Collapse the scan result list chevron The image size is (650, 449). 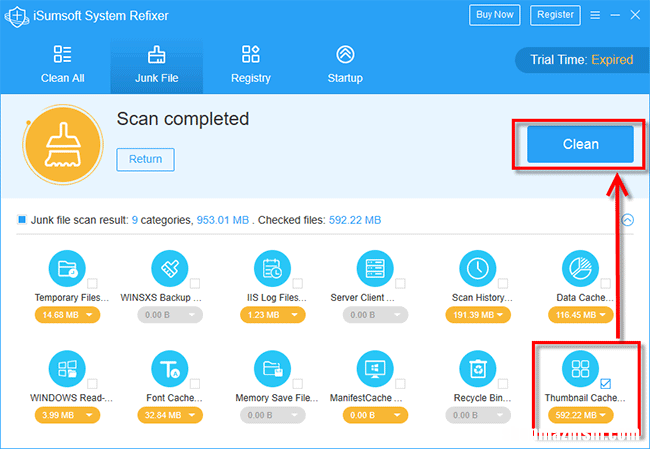(628, 220)
